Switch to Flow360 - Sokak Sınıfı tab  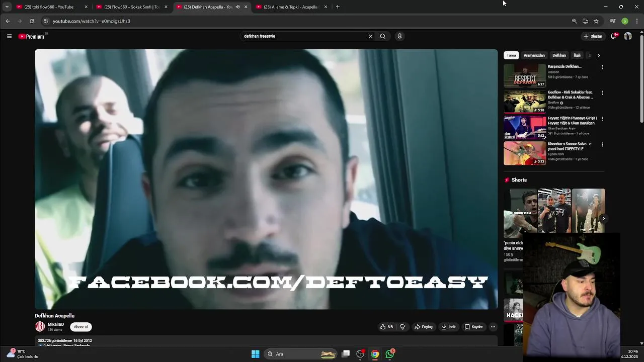132,7
